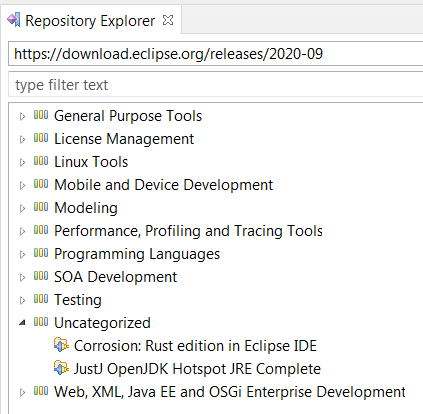Screen dimensions: 423x414
Task: Expand the Testing category arrow
Action: [x=22, y=300]
